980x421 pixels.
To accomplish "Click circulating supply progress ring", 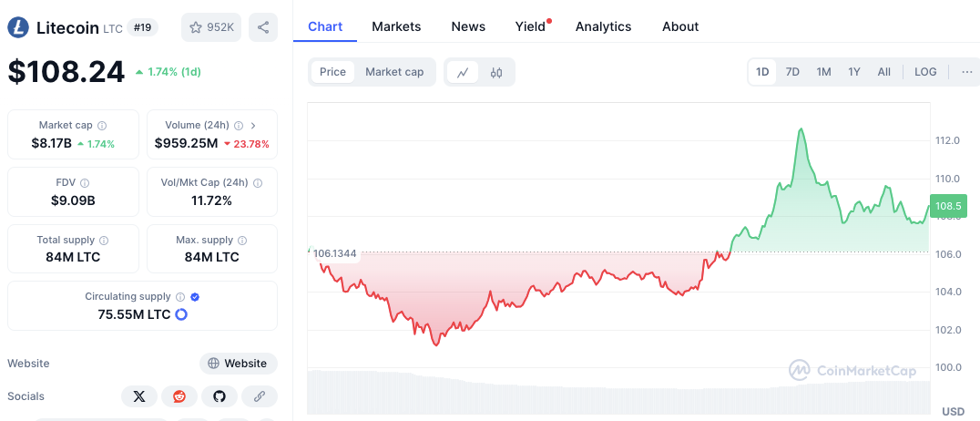I will coord(181,314).
